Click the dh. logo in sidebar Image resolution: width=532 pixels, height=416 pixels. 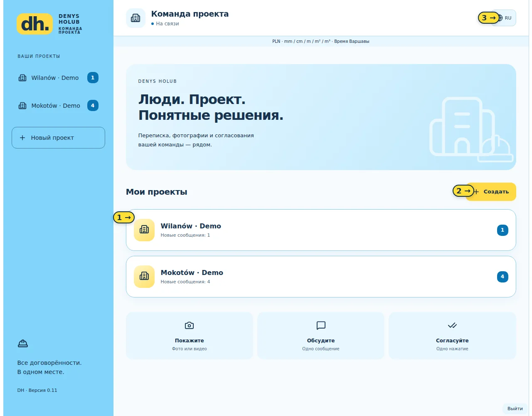pyautogui.click(x=34, y=24)
